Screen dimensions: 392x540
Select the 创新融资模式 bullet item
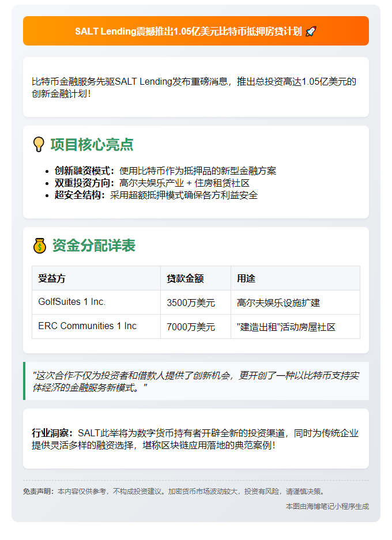[x=165, y=171]
